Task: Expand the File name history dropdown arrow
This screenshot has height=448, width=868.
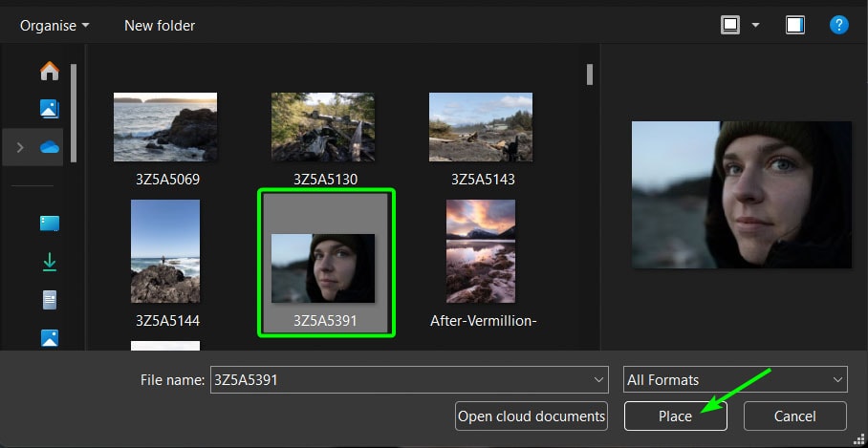Action: coord(597,379)
